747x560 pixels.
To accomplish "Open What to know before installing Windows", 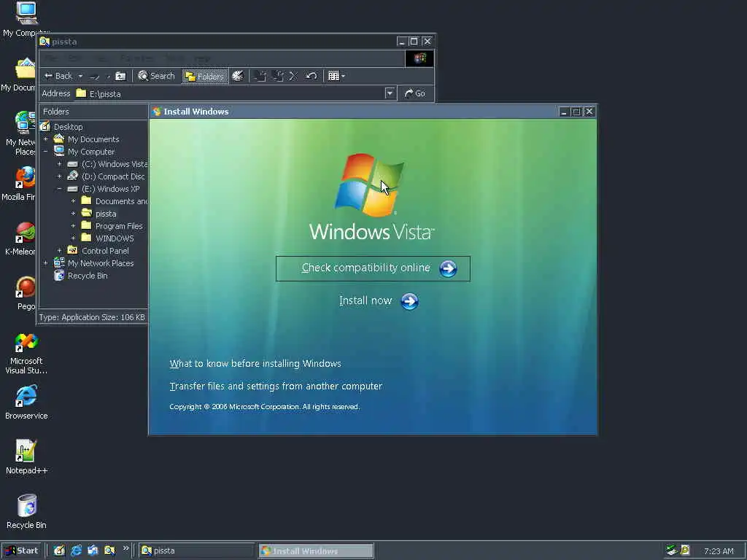I will click(255, 363).
